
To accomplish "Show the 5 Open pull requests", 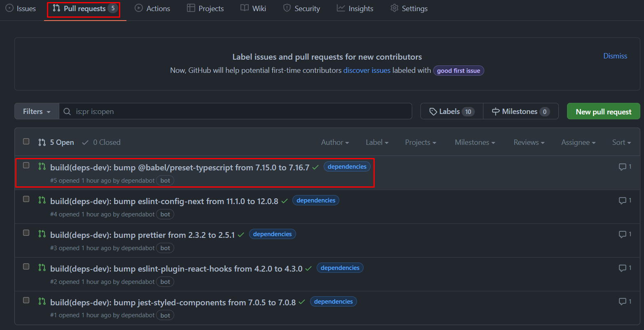I will click(56, 142).
